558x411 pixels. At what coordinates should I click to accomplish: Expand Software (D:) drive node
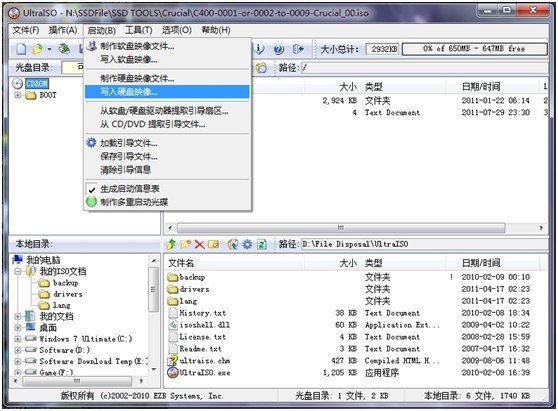[x=17, y=350]
